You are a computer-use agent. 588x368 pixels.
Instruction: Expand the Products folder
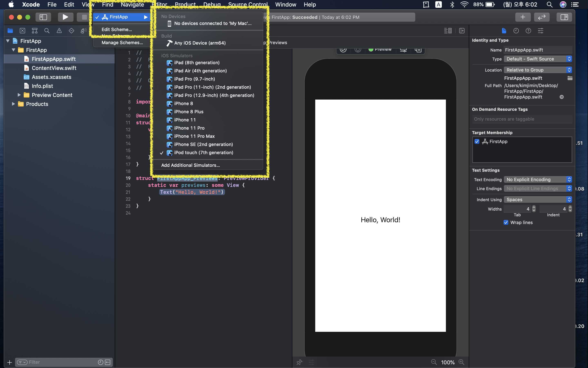[x=14, y=104]
